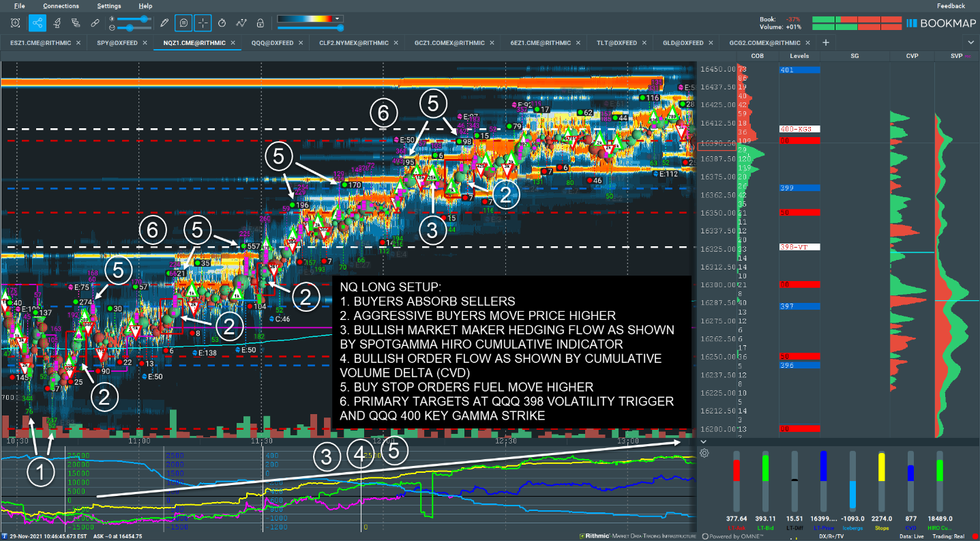Click the recenter chart target icon

coord(15,23)
